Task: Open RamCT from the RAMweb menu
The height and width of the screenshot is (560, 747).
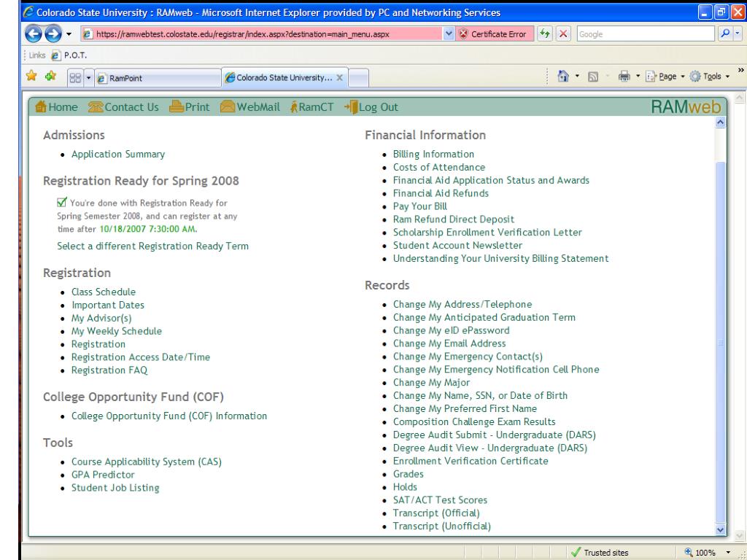Action: [312, 107]
